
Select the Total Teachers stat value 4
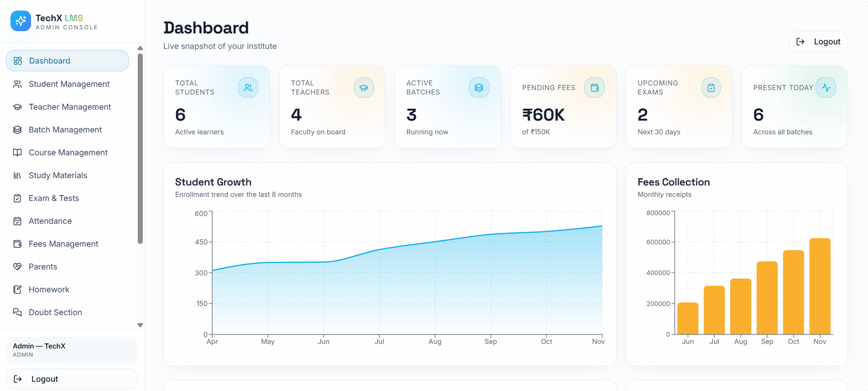pos(296,115)
